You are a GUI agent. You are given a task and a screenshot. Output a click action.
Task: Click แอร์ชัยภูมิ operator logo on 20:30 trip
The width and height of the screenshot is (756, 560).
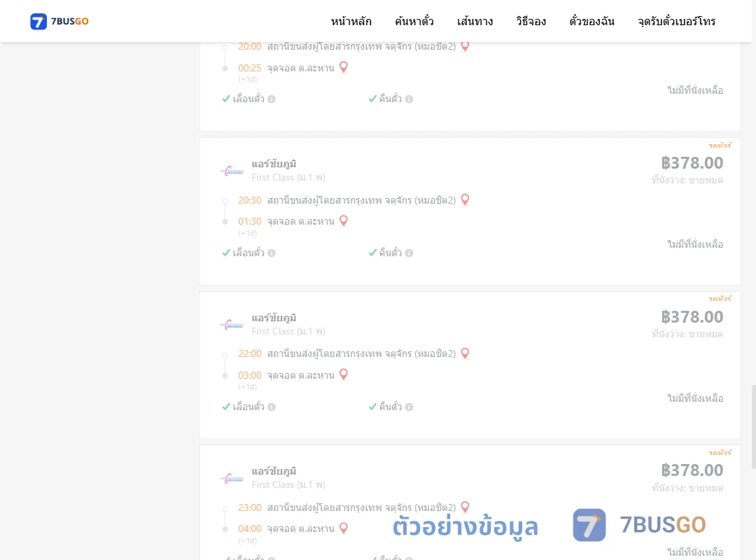(x=232, y=171)
